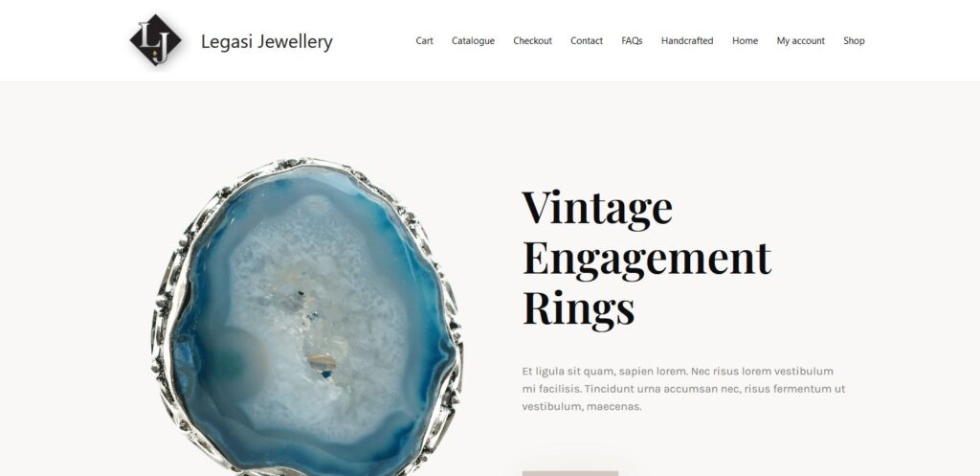Go to the Catalogue menu item
The image size is (980, 476).
(473, 40)
